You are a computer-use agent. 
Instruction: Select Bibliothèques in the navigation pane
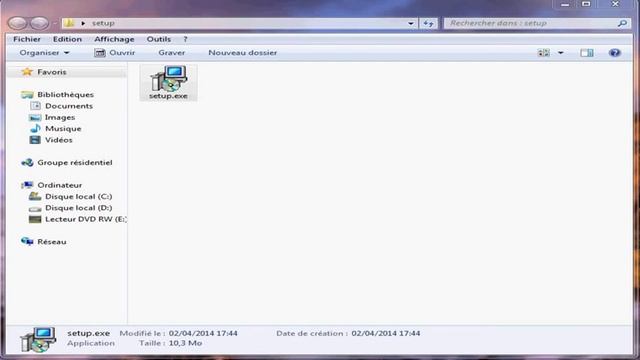point(65,95)
